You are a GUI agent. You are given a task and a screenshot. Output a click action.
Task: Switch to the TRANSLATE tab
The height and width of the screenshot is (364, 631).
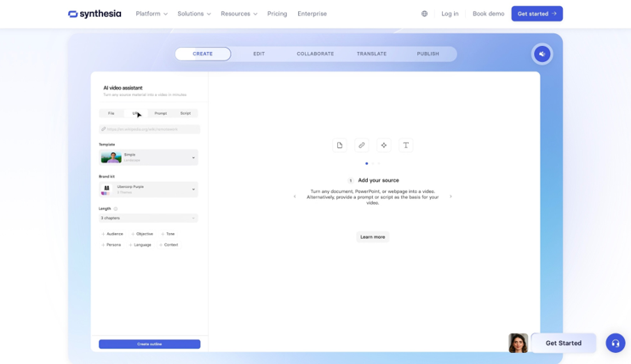pyautogui.click(x=371, y=54)
